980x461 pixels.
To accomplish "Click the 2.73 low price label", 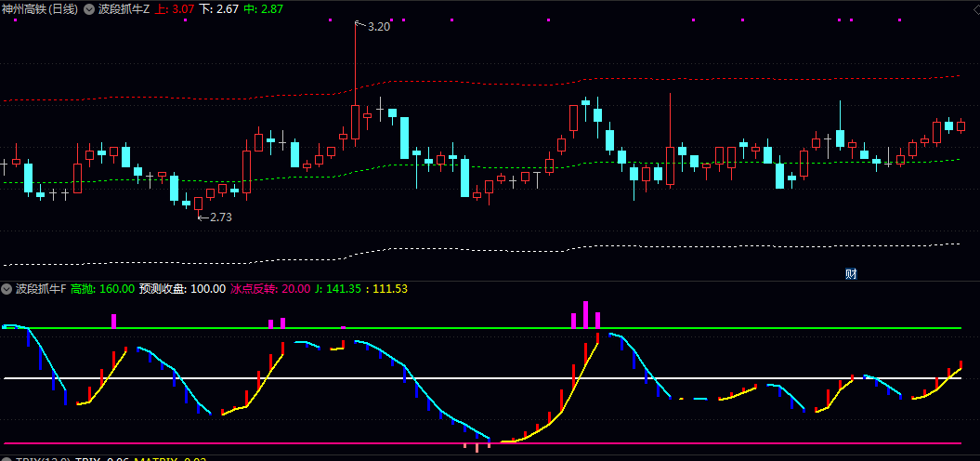I will (221, 217).
